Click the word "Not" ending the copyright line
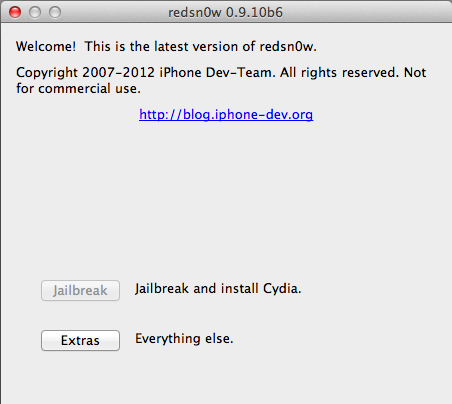This screenshot has width=452, height=404. pyautogui.click(x=415, y=72)
